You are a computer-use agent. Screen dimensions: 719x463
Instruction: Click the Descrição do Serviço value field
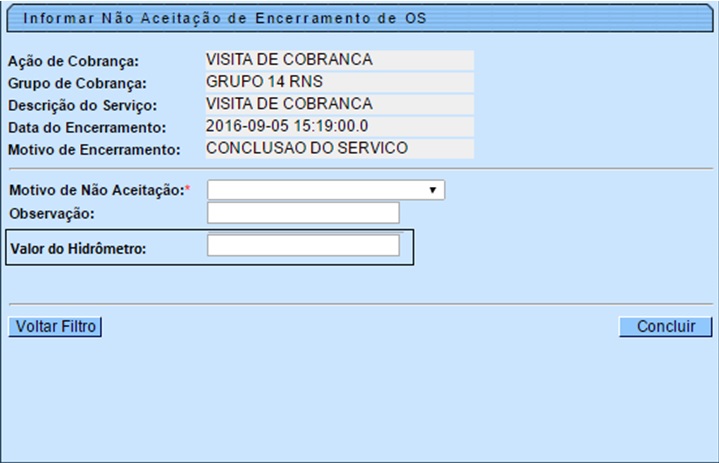[x=338, y=104]
